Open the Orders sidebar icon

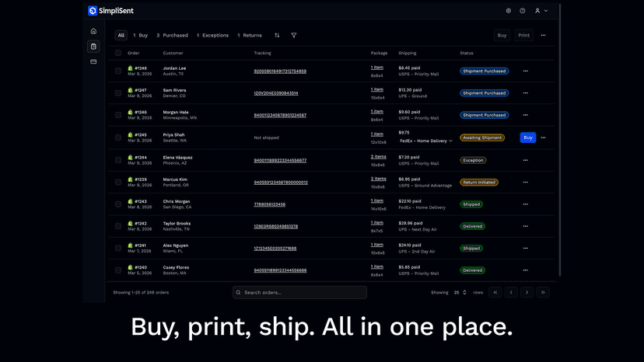pyautogui.click(x=93, y=47)
